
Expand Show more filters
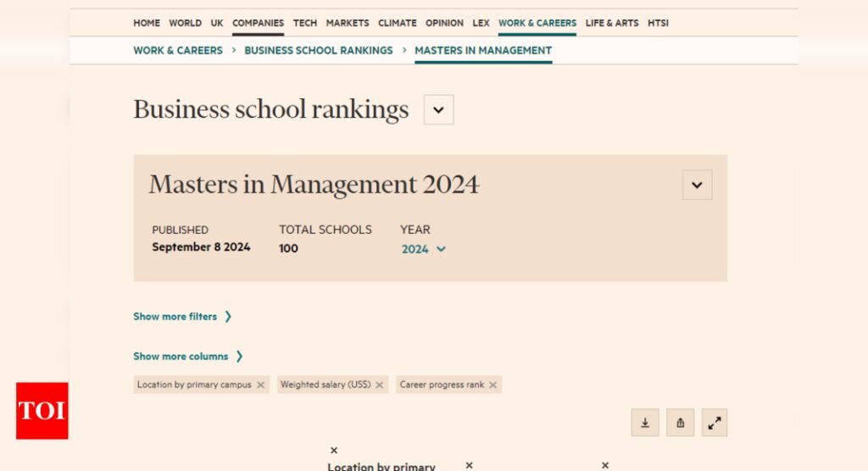[182, 317]
